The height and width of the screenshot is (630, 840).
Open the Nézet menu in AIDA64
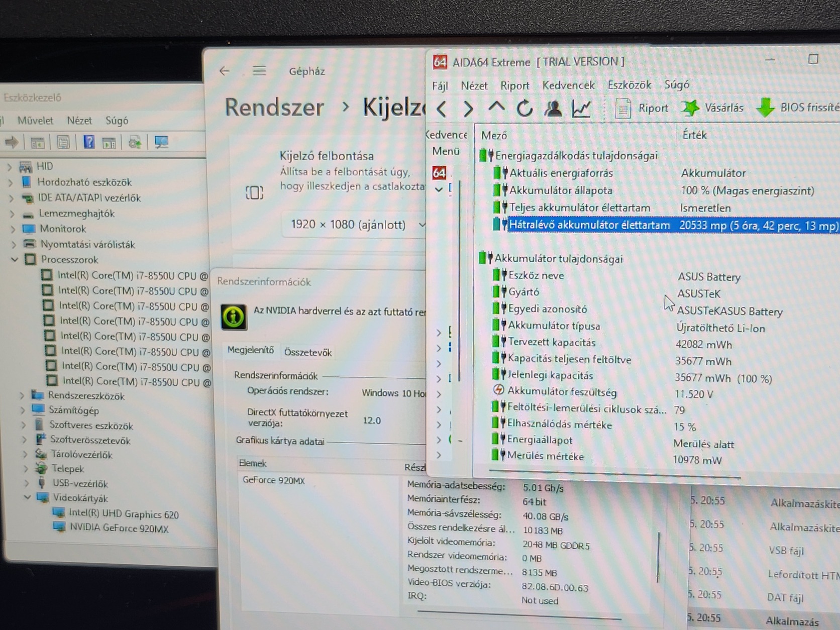(474, 86)
